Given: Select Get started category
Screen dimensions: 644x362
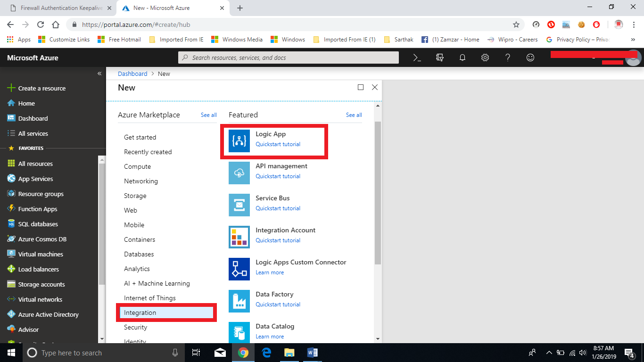Looking at the screenshot, I should pyautogui.click(x=140, y=137).
